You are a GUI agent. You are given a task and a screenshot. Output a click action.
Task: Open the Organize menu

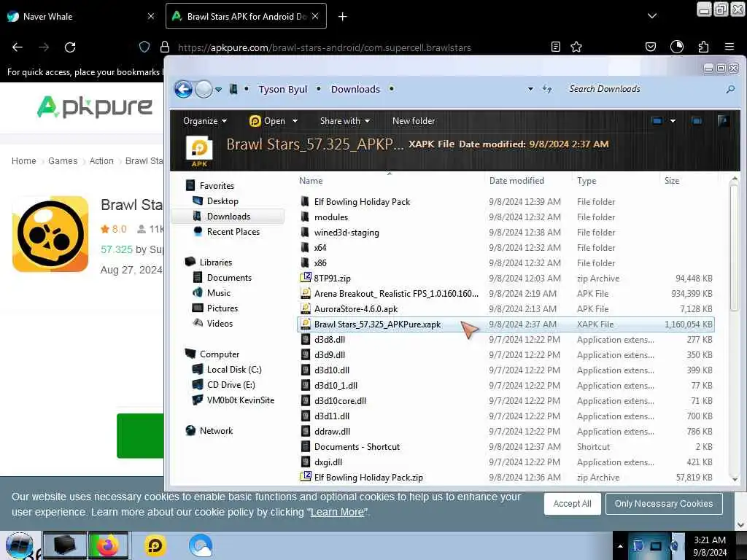[x=205, y=121]
